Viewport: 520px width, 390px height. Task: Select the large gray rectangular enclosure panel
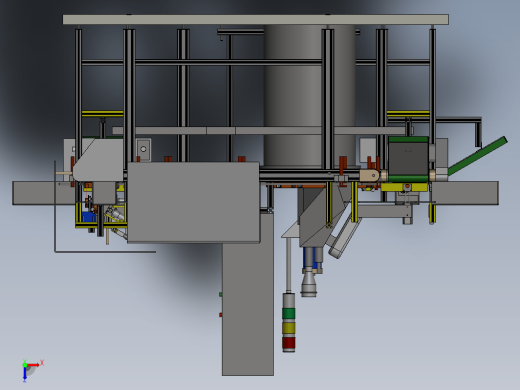[x=193, y=202]
